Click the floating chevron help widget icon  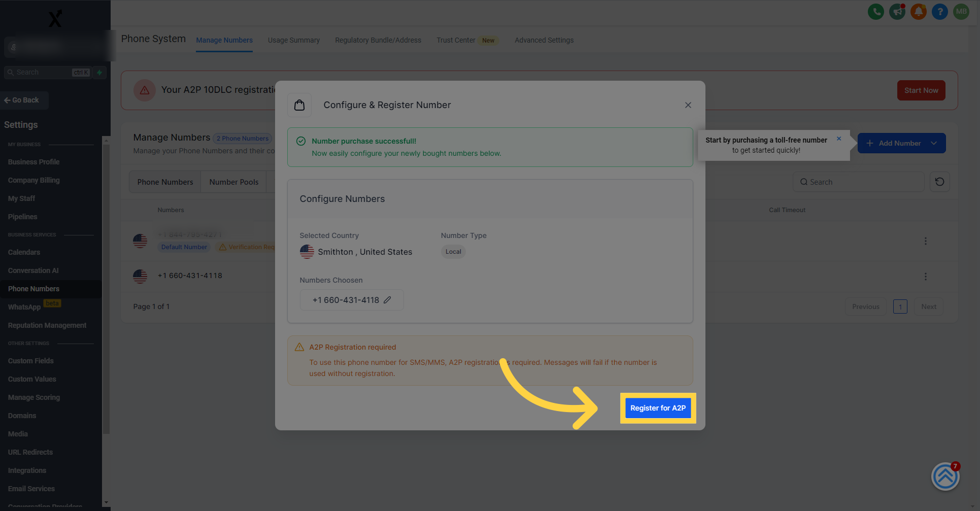[945, 476]
